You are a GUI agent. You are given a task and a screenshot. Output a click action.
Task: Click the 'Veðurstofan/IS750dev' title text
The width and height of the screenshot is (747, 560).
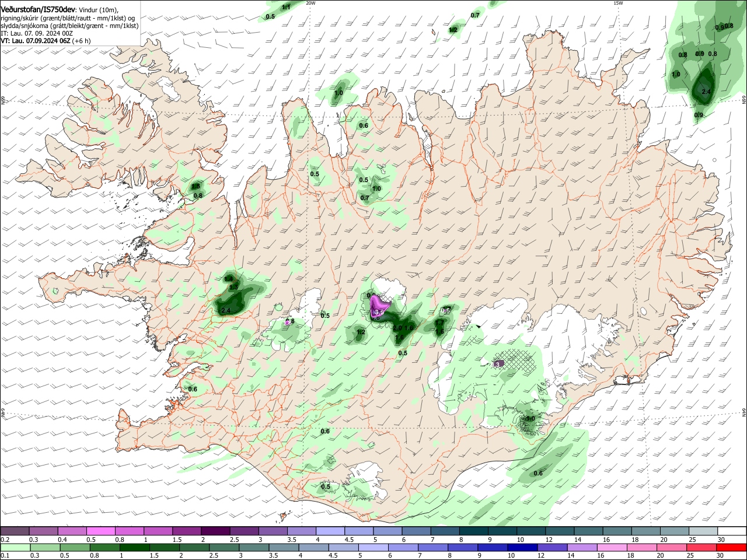pos(38,9)
